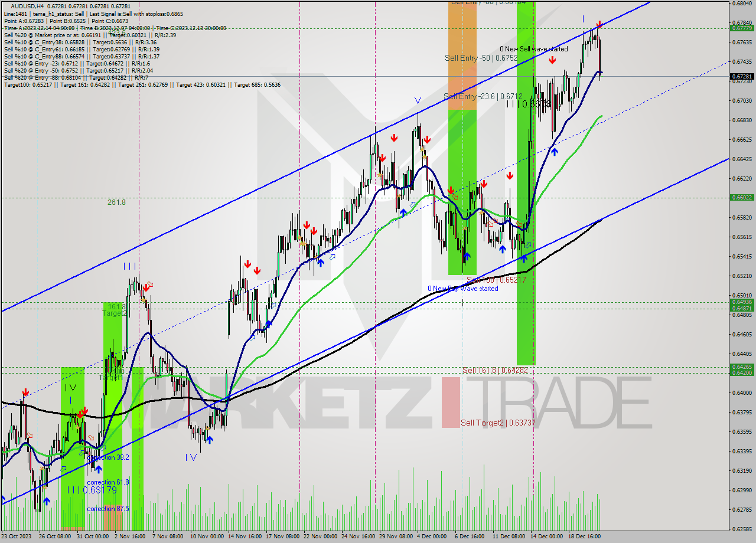Select the 'Sell %10 @ Entry -23: 0.6712' line
756x543 pixels.
click(77, 63)
